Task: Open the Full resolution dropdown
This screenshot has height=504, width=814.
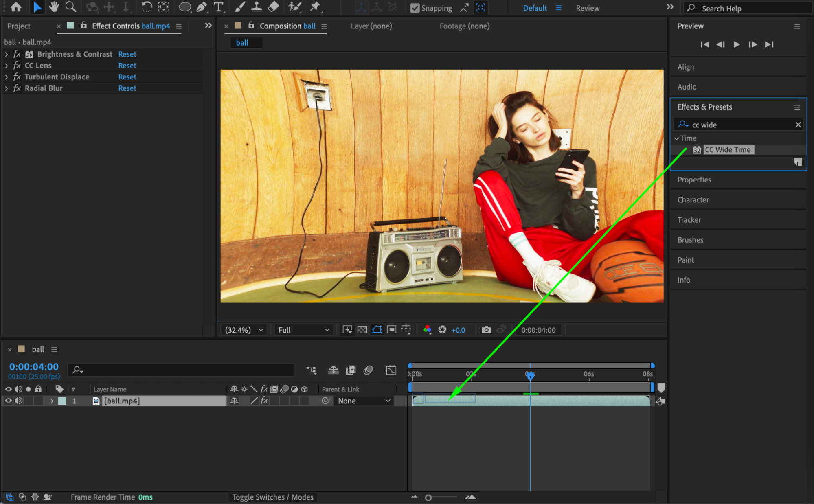Action: coord(303,330)
